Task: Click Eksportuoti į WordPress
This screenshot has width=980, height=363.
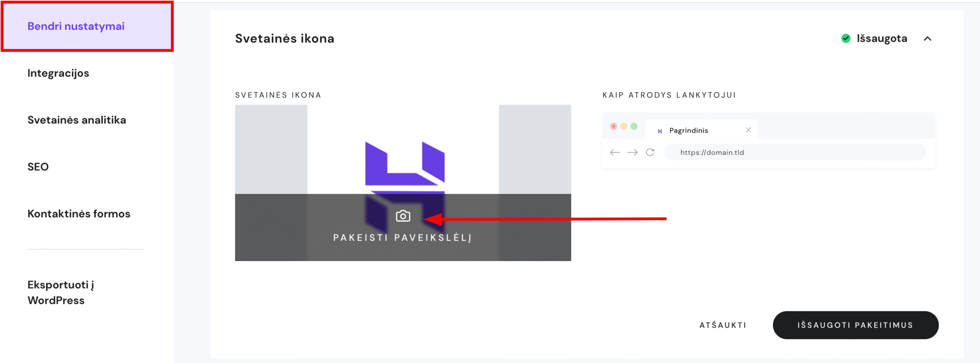Action: tap(60, 292)
